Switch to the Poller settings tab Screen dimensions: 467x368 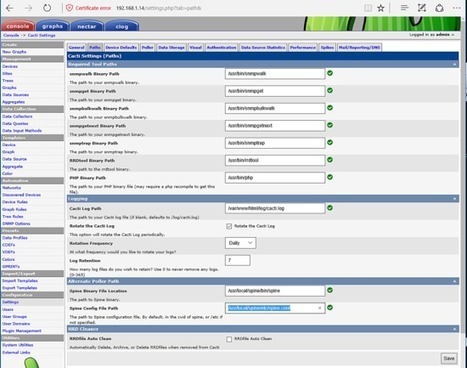point(147,47)
